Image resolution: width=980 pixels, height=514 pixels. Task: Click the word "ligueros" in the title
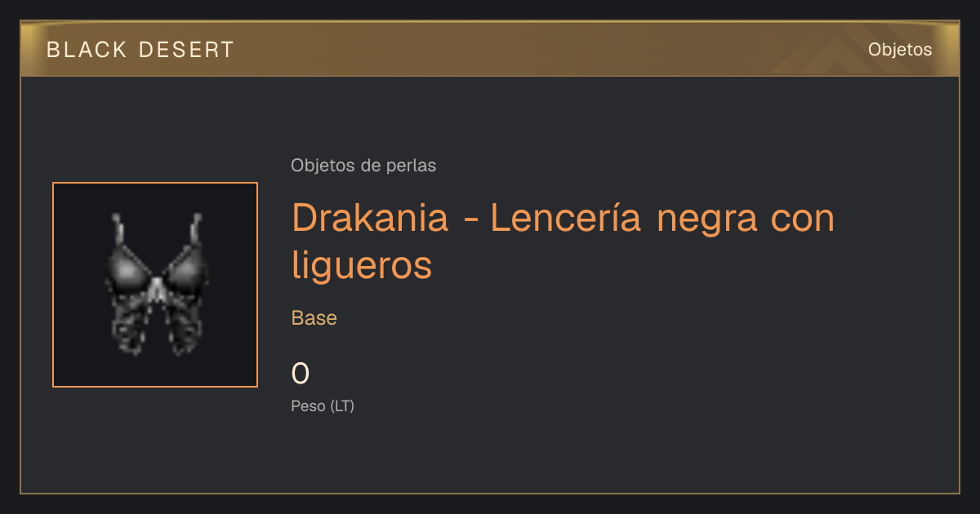pos(362,266)
